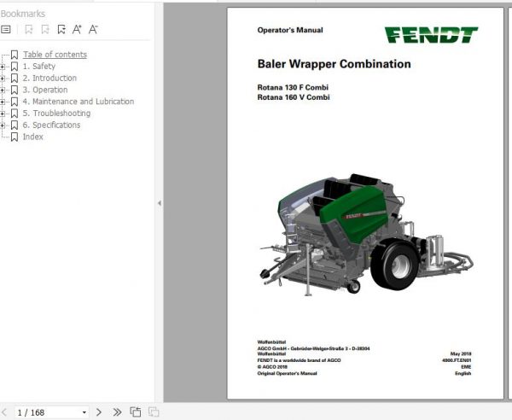This screenshot has width=512, height=420.
Task: Click the Original Operator's Manual footer text
Action: pos(287,373)
